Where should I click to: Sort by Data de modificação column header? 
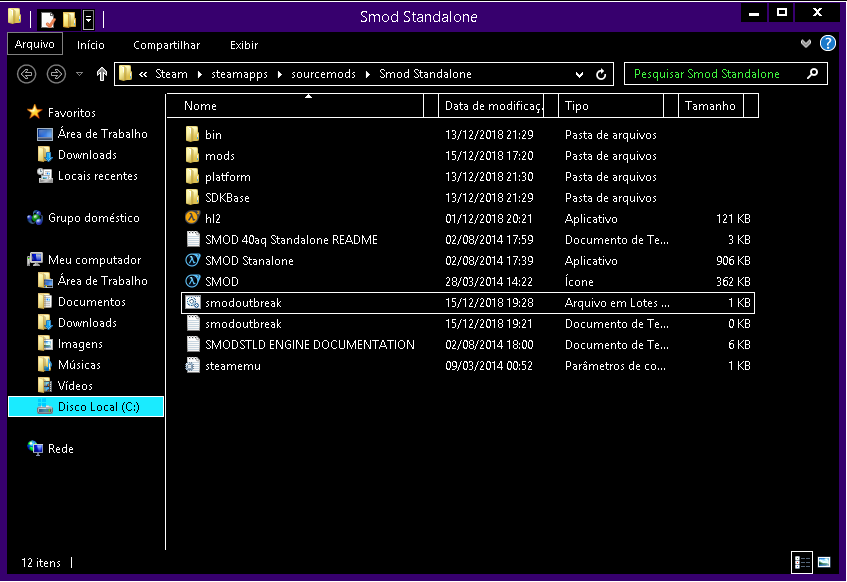click(490, 105)
